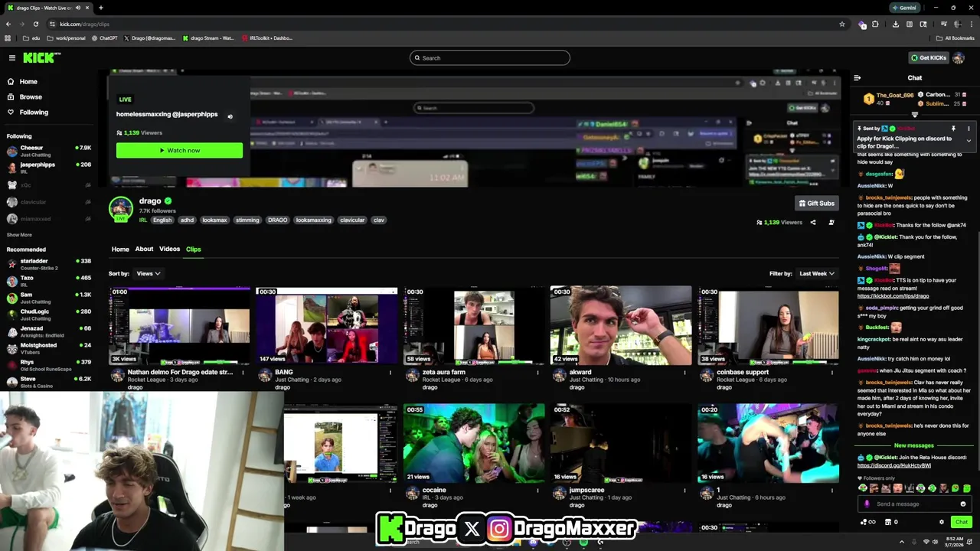Select Cheesur in Following list
The width and height of the screenshot is (980, 551).
tap(48, 151)
